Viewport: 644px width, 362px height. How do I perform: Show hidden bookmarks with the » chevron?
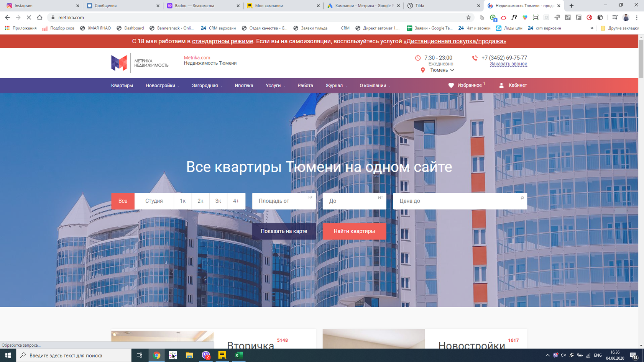592,28
